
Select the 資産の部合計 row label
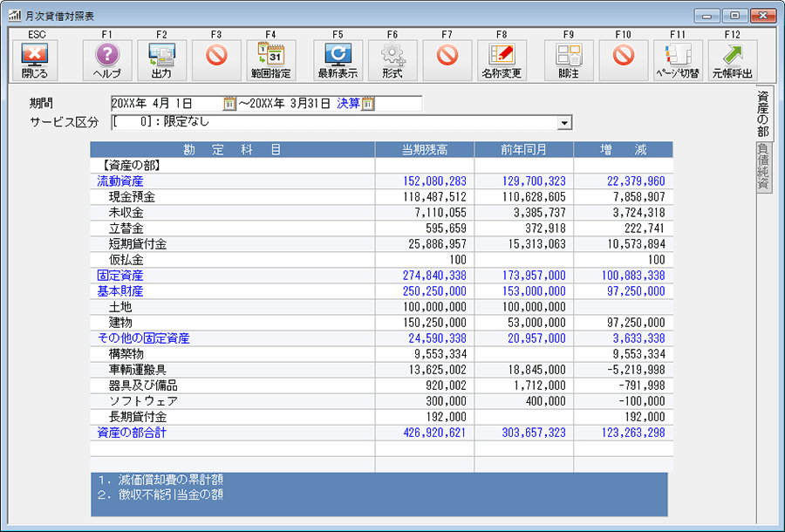(x=132, y=433)
